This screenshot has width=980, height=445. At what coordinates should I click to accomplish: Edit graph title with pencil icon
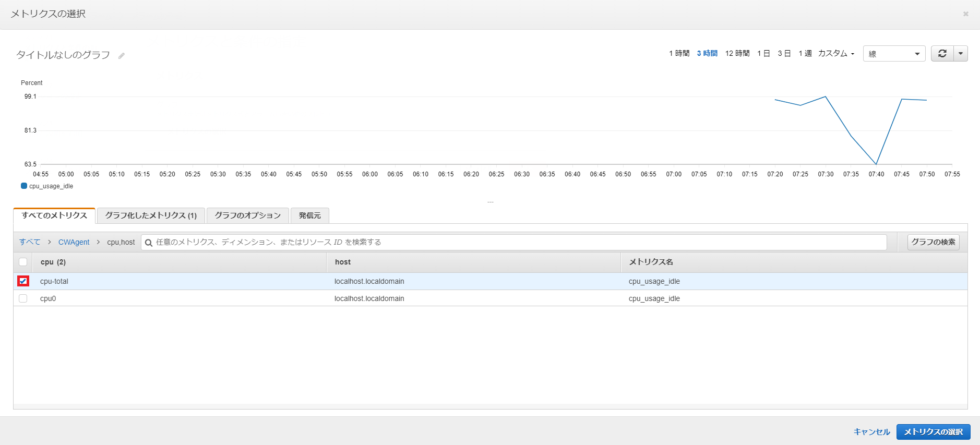pos(122,56)
